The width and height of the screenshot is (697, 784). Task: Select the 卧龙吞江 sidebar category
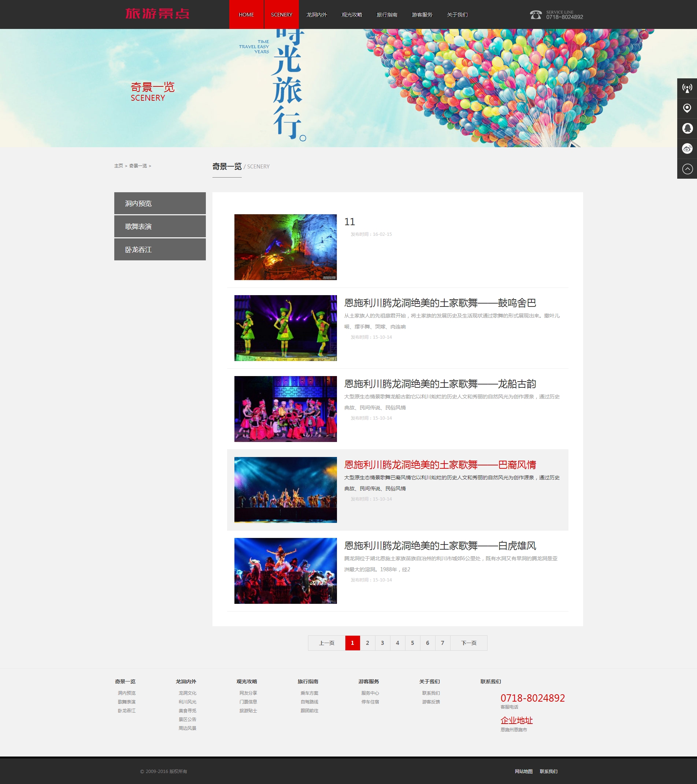pyautogui.click(x=160, y=249)
